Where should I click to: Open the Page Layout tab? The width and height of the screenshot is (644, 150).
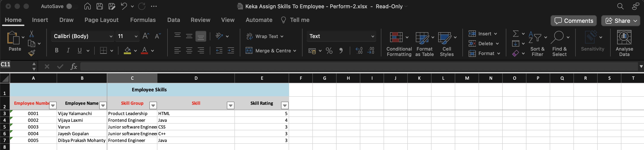coord(101,20)
